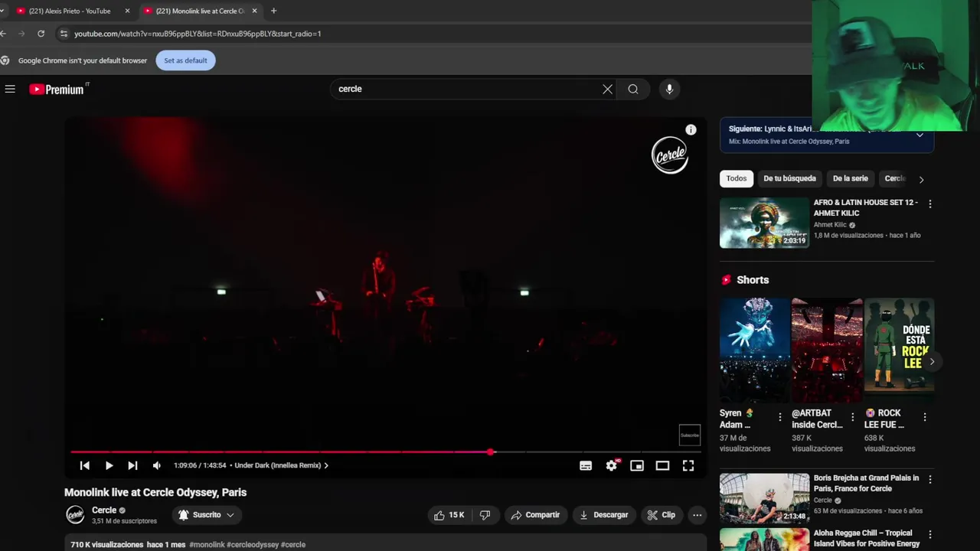
Task: Select the 'Cercle' filter chip
Action: [894, 178]
